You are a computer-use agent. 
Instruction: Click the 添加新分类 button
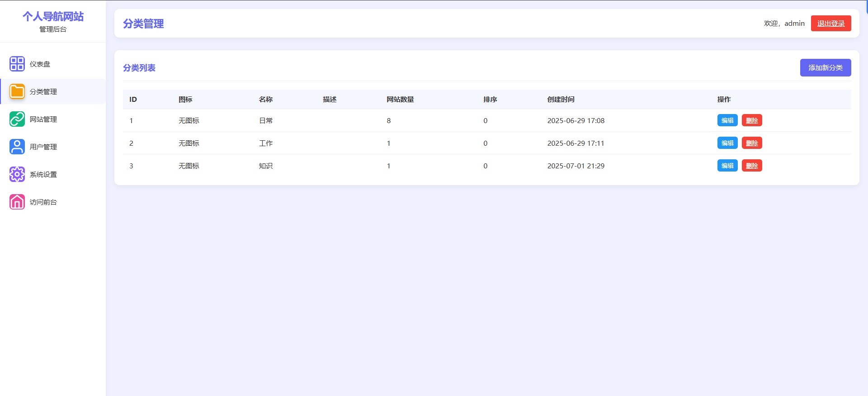(x=826, y=67)
